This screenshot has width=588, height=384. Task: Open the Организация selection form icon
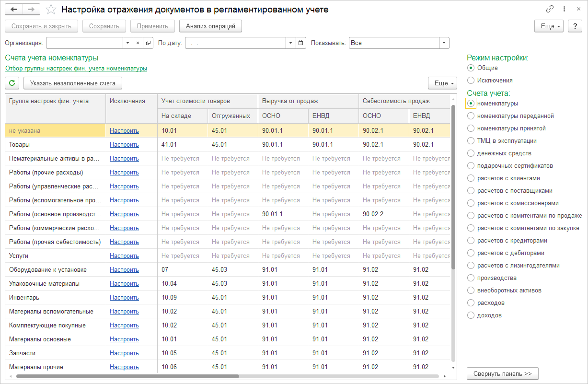[148, 43]
